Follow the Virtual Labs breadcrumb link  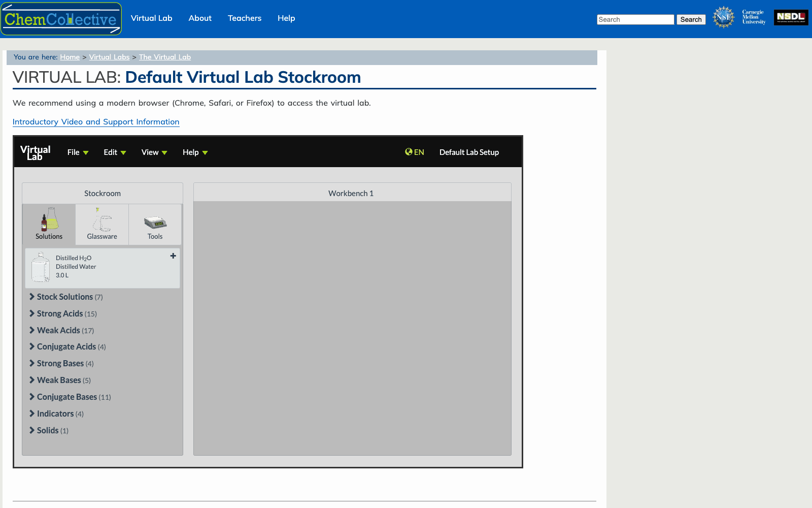(x=109, y=57)
